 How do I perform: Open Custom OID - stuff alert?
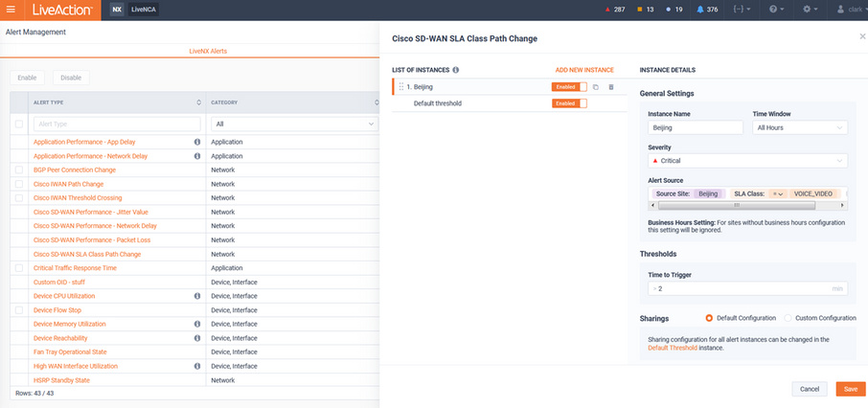point(59,283)
